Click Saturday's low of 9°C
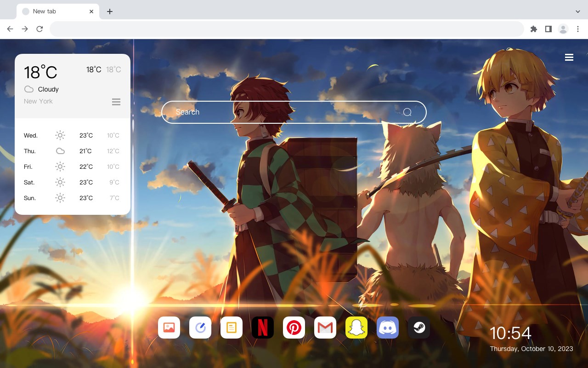This screenshot has width=588, height=368. pyautogui.click(x=114, y=182)
